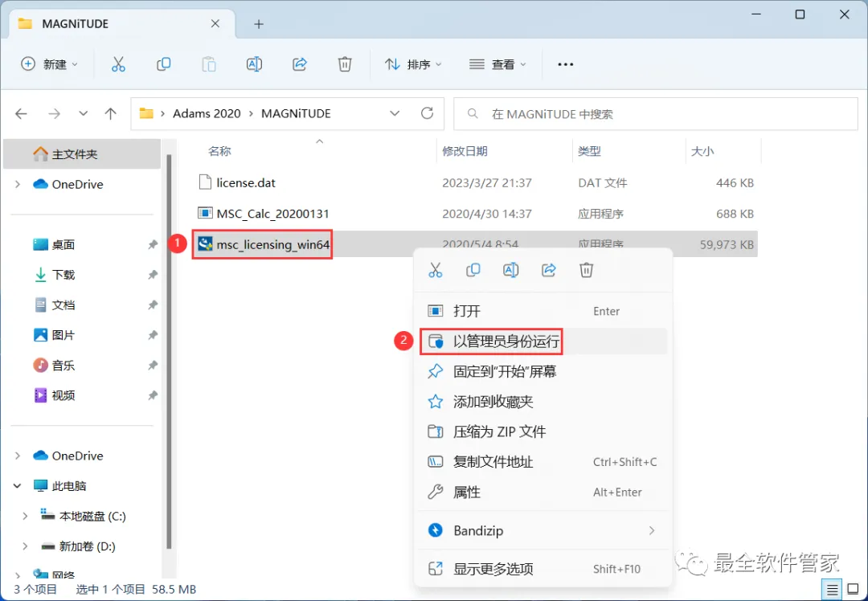Select 主文件夹 in the navigation pane
The height and width of the screenshot is (601, 868).
point(82,153)
